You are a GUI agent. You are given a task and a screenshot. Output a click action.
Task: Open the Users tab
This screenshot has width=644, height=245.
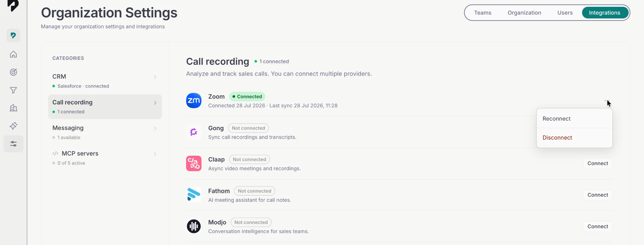[565, 13]
